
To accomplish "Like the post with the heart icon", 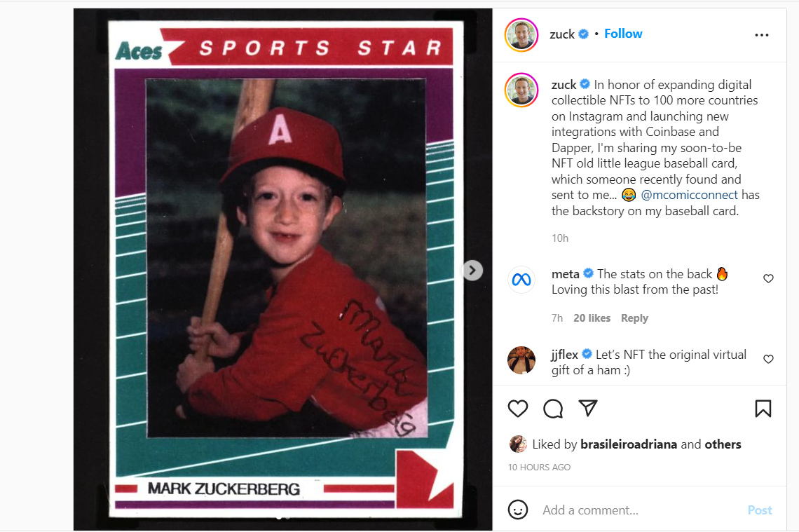I will coord(518,409).
